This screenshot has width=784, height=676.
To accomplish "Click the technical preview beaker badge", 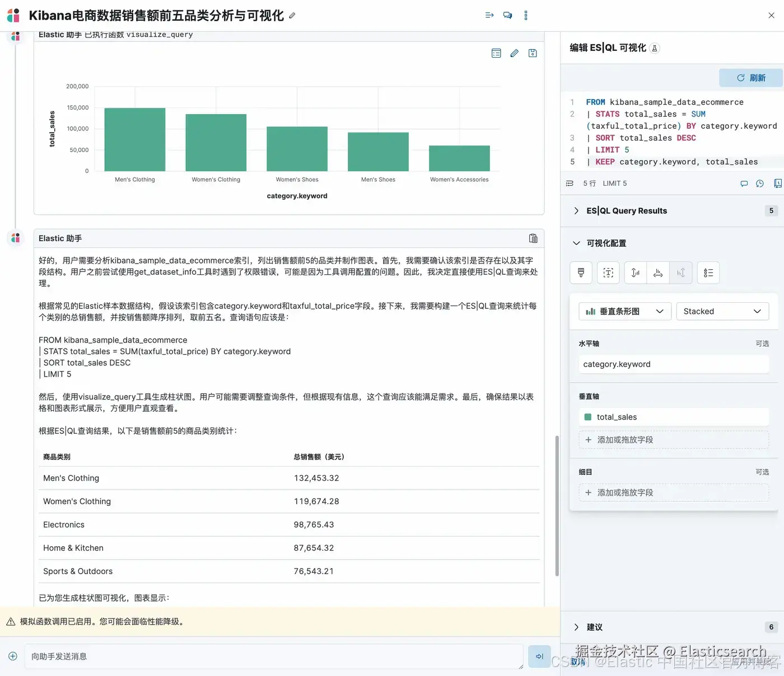I will click(x=655, y=48).
